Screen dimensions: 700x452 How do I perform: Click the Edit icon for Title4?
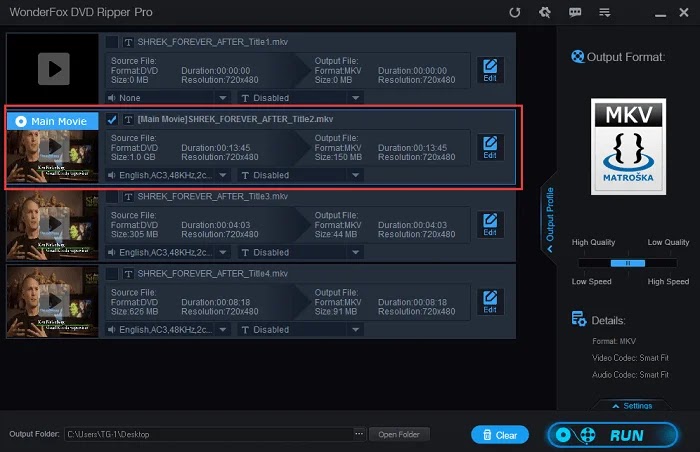[x=490, y=302]
